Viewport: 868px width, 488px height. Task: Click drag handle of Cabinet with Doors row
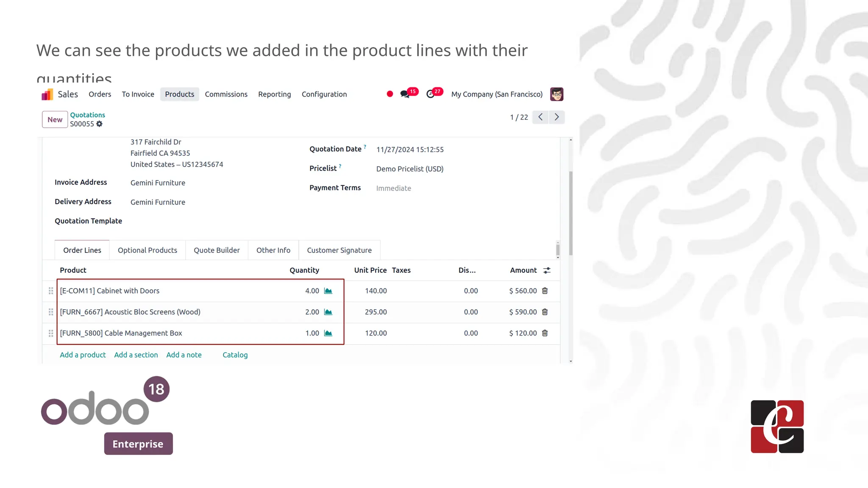51,291
